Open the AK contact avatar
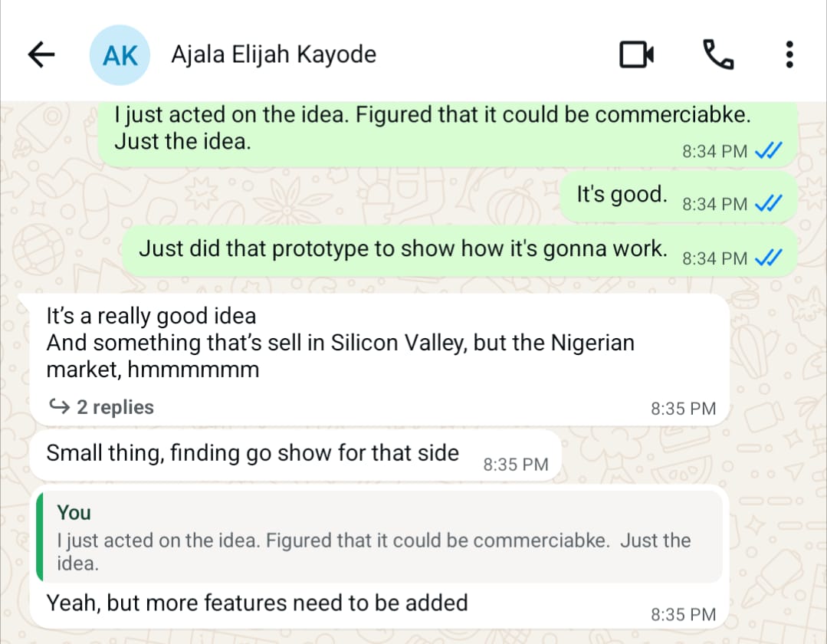The height and width of the screenshot is (644, 827). tap(120, 54)
